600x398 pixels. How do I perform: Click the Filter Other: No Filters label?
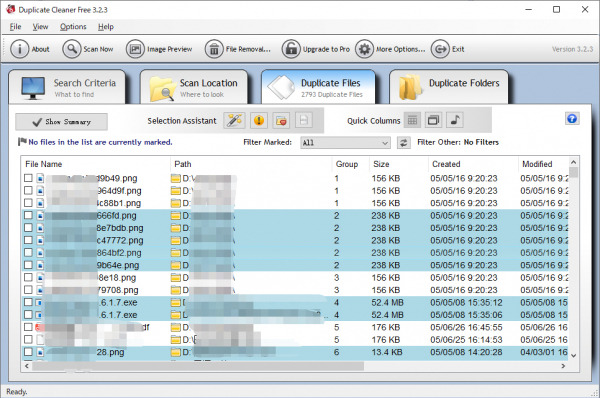[x=458, y=142]
